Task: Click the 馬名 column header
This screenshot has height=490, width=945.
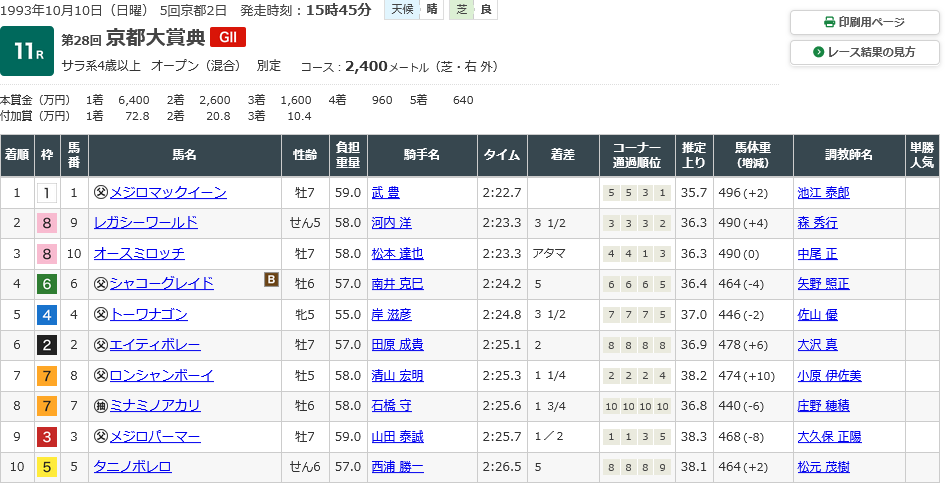Action: [x=184, y=155]
